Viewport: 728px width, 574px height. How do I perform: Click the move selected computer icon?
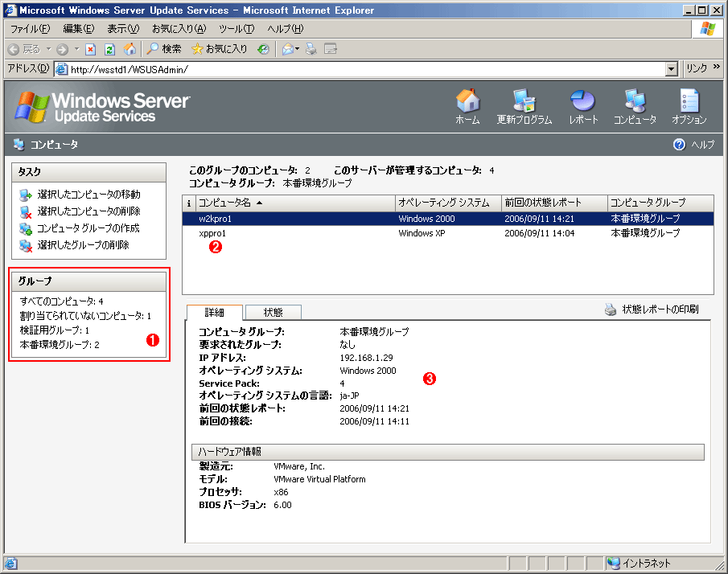pyautogui.click(x=26, y=195)
